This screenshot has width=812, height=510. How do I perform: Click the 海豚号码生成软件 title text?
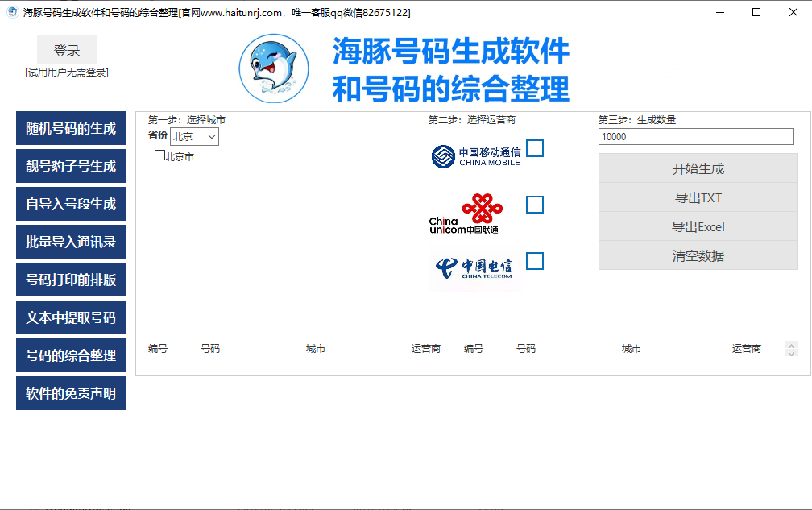[x=450, y=52]
